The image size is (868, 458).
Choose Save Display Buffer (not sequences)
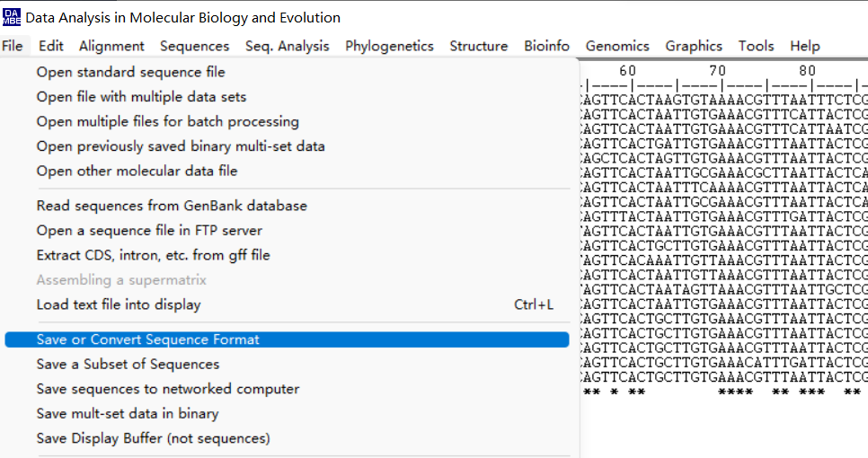tap(153, 438)
